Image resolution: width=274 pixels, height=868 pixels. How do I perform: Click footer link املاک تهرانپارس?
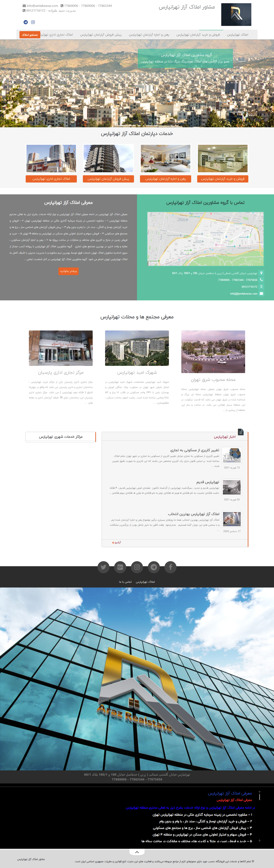click(145, 582)
